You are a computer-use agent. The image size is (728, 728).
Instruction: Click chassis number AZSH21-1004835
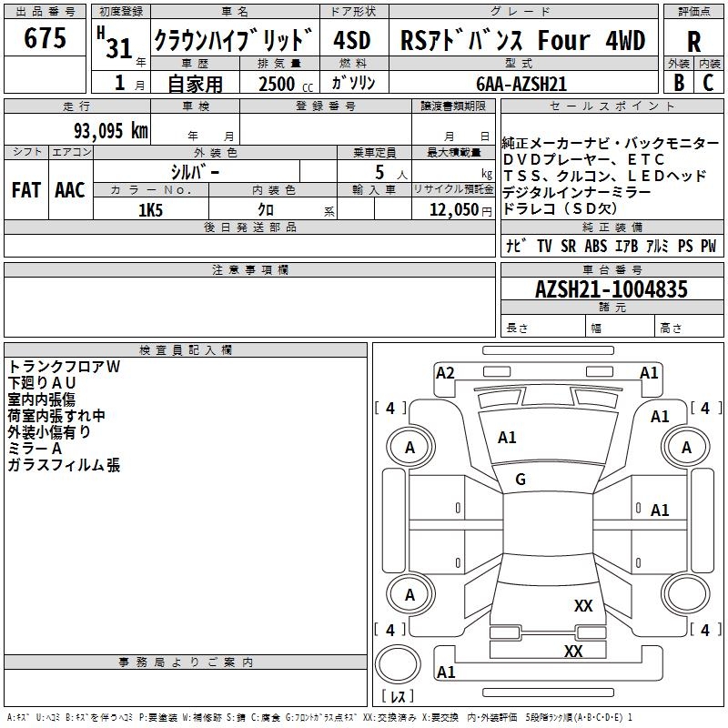(x=612, y=289)
